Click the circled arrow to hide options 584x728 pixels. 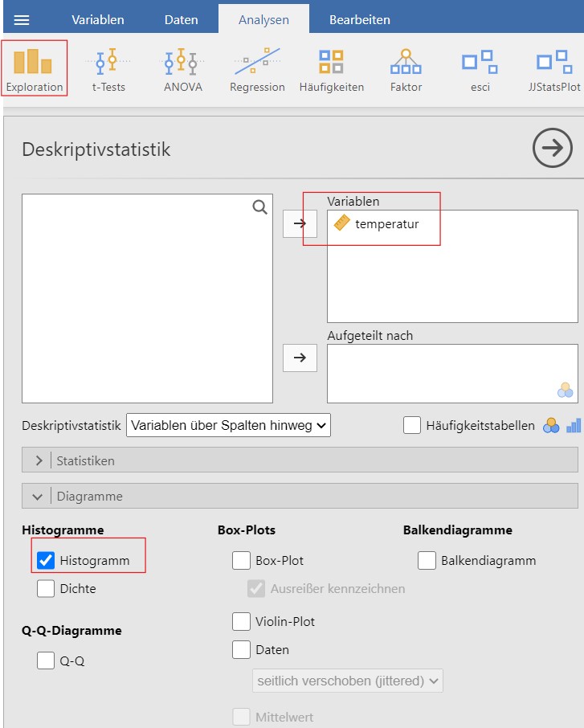point(552,148)
